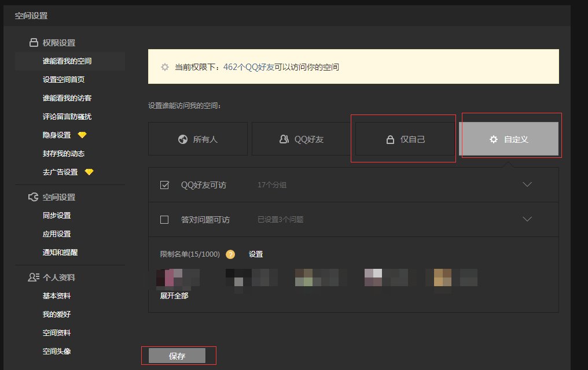
Task: Enable the 答对问题可访 option
Action: (166, 219)
